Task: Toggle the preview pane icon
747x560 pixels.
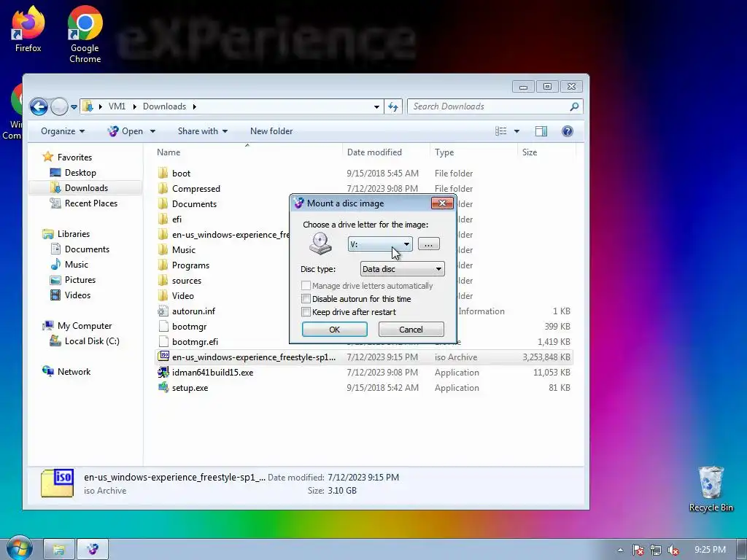Action: [x=541, y=131]
